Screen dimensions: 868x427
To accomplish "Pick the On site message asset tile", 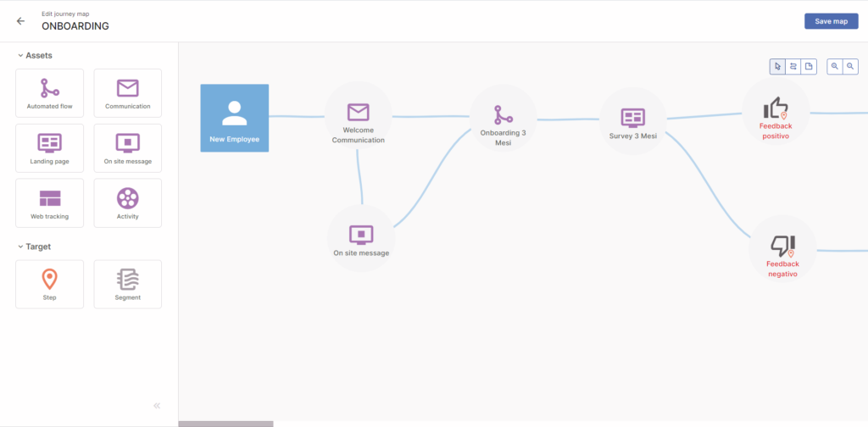I will 128,148.
